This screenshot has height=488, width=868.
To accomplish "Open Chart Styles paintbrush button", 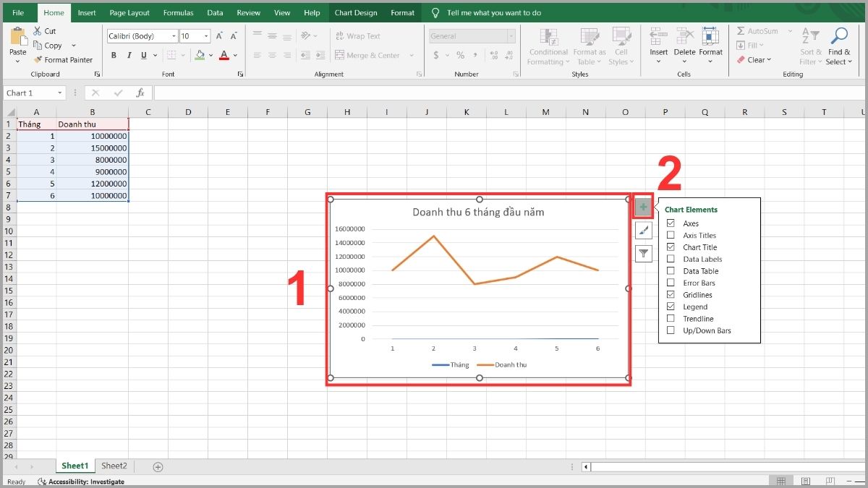I will pos(643,230).
